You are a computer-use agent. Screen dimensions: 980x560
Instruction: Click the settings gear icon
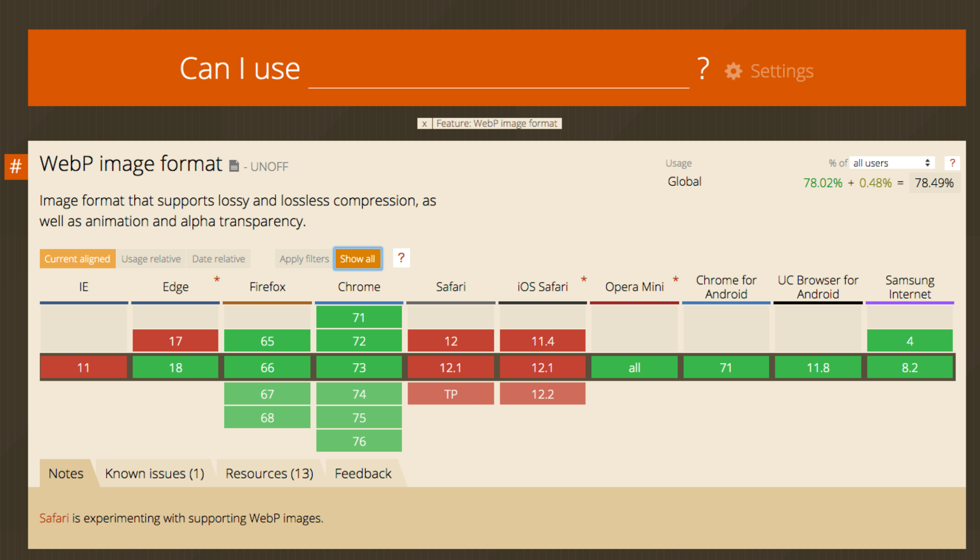[733, 71]
